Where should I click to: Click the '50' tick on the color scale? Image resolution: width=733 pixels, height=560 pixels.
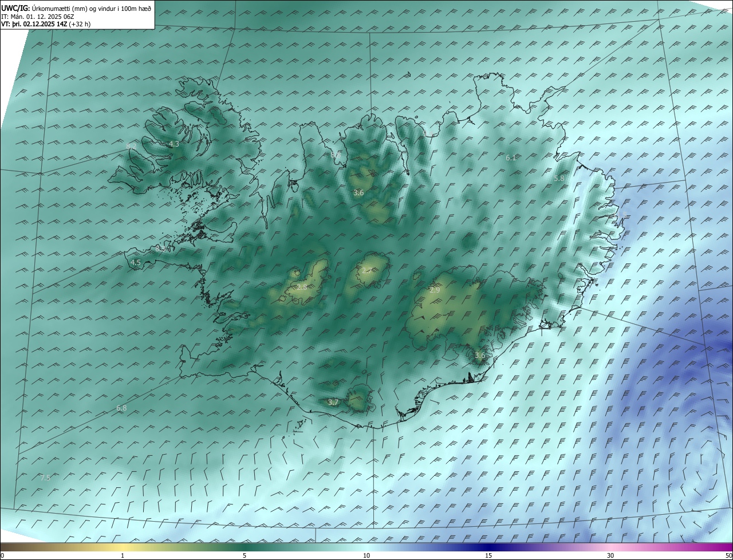(728, 555)
